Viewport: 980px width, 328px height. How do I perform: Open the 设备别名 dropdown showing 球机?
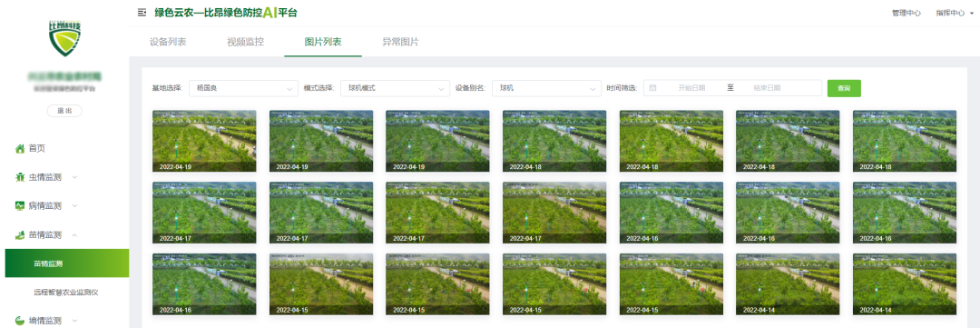pyautogui.click(x=545, y=88)
